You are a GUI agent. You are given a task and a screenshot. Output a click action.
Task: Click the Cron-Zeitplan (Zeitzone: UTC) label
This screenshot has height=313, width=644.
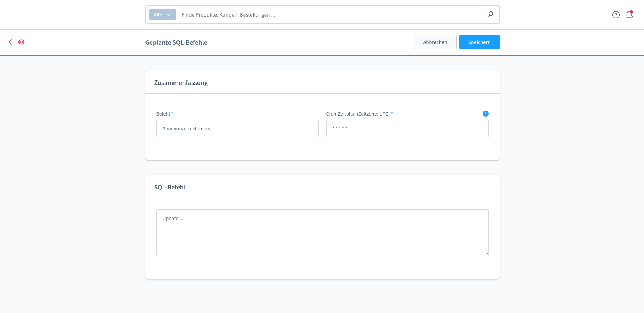pyautogui.click(x=358, y=114)
